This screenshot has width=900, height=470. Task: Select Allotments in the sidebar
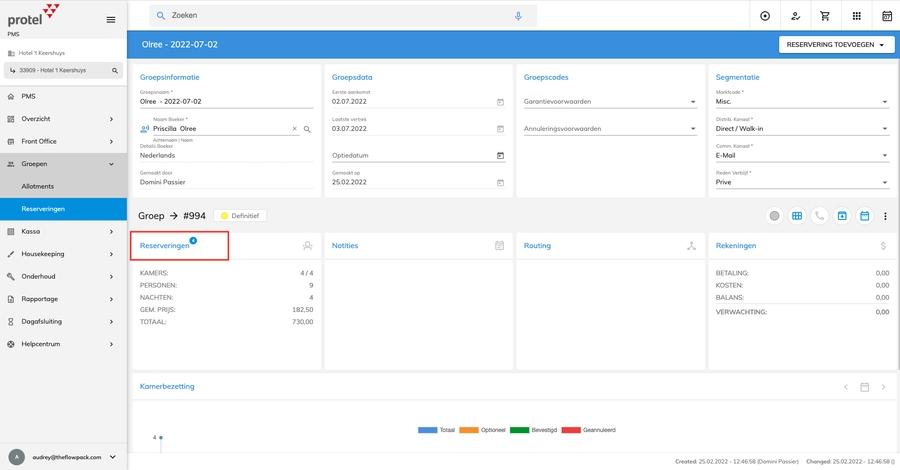point(38,186)
